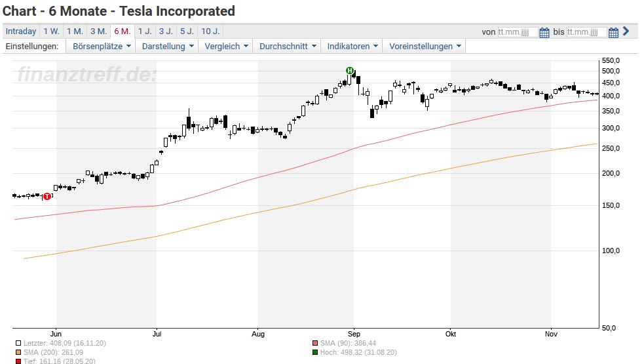Click the green Hoch legend swatch
The height and width of the screenshot is (364, 644).
315,352
